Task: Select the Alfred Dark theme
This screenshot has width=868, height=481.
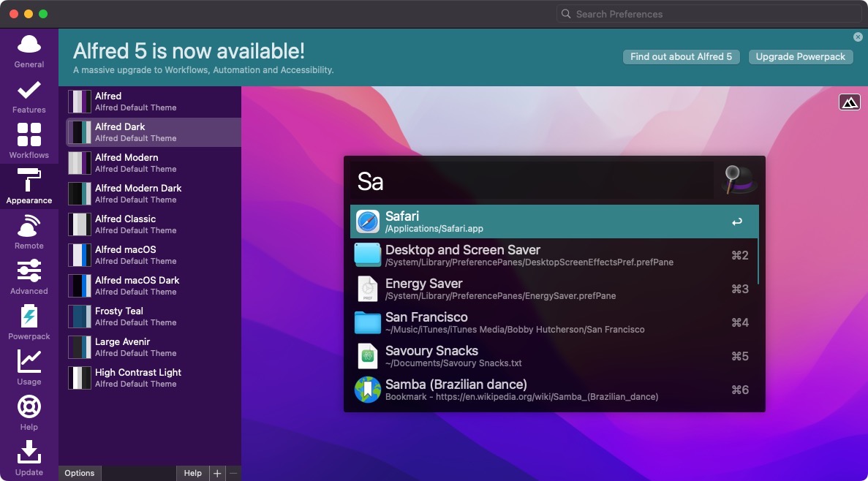Action: click(x=154, y=132)
